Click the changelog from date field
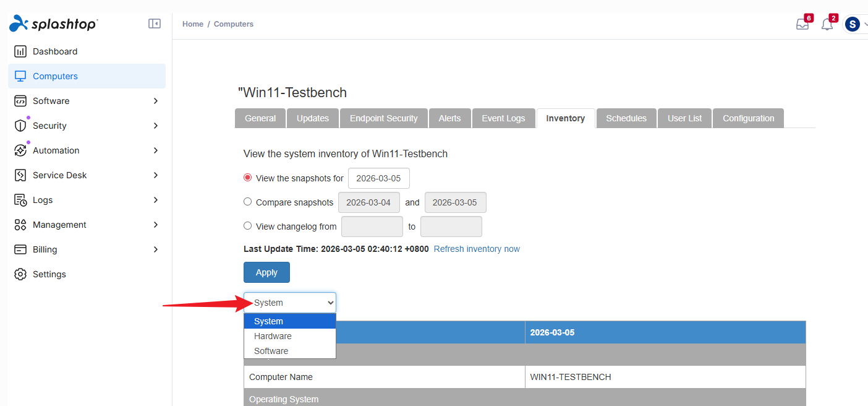868x406 pixels. point(372,227)
